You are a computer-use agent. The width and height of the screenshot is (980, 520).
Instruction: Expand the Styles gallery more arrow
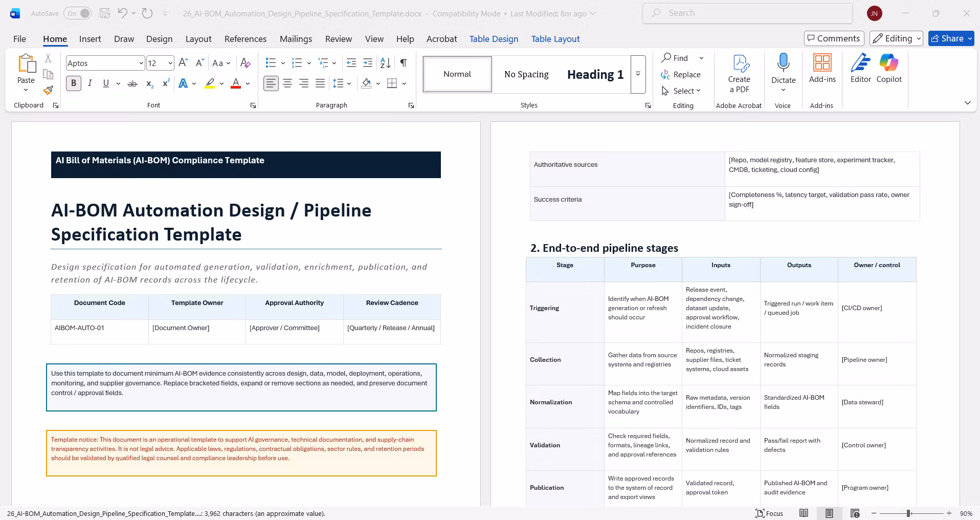(x=638, y=74)
